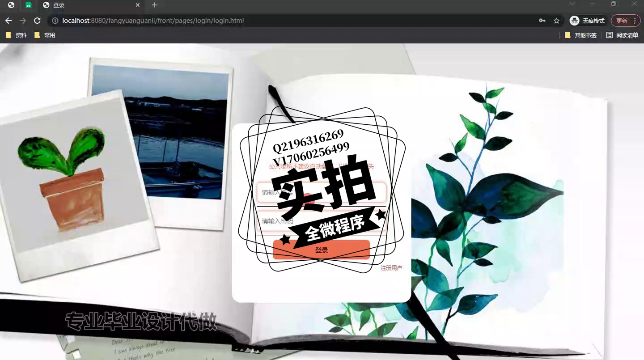Screen dimensions: 644x360
Task: Minimize the browser window
Action: [593, 4]
